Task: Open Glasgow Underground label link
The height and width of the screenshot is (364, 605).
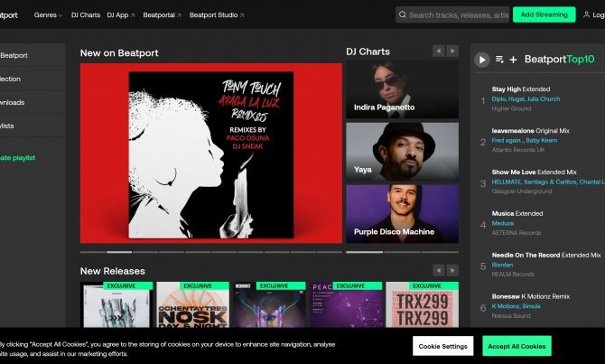Action: coord(522,191)
